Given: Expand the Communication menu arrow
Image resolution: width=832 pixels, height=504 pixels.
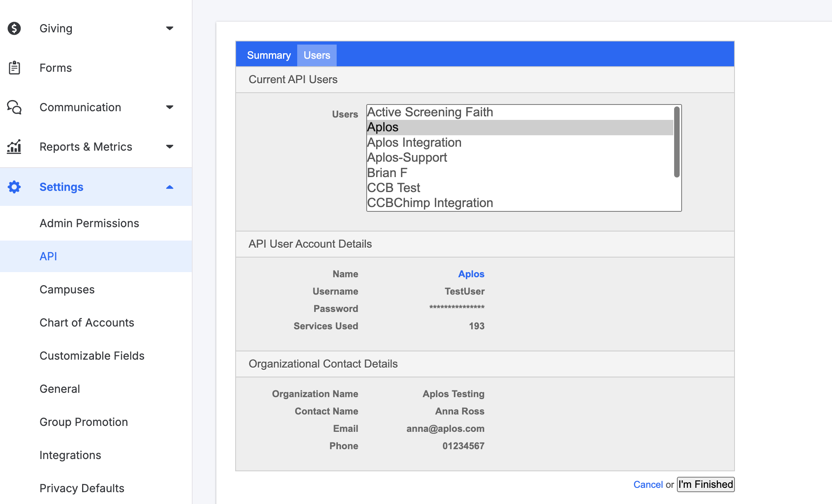Looking at the screenshot, I should pyautogui.click(x=170, y=107).
